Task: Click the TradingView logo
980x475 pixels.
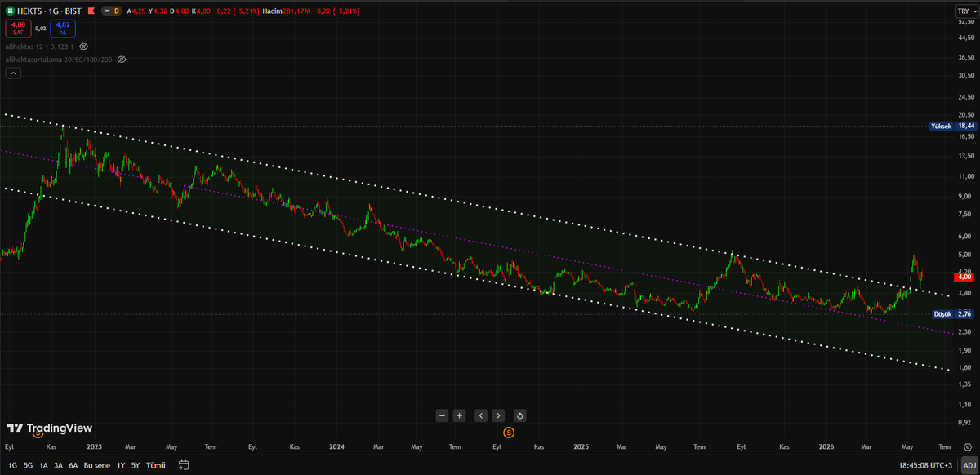Action: pyautogui.click(x=49, y=428)
